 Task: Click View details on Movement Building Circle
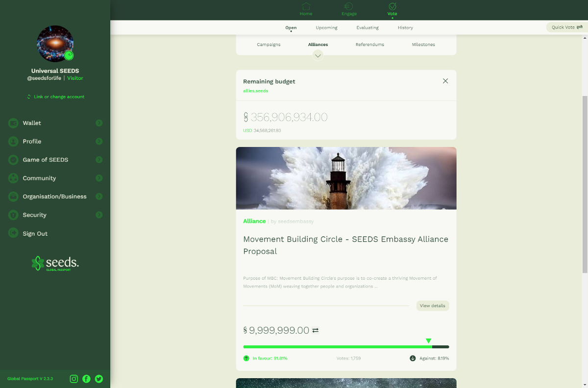click(x=433, y=306)
